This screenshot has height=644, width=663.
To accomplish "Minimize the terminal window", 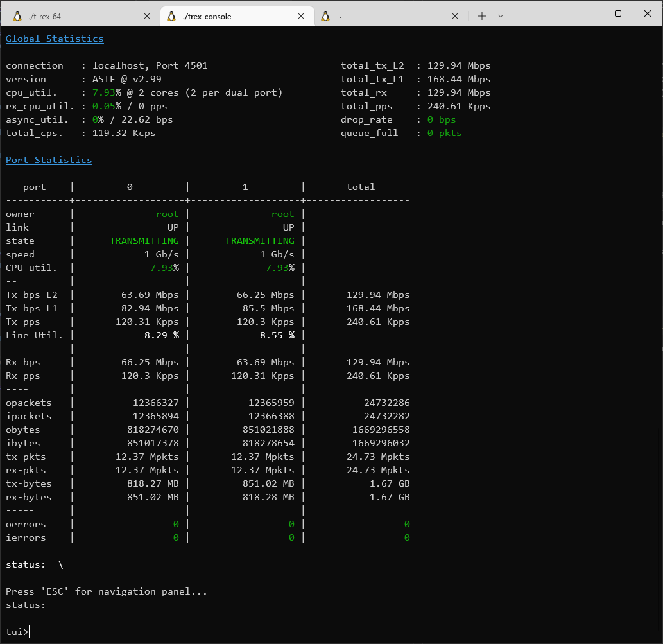I will (588, 13).
